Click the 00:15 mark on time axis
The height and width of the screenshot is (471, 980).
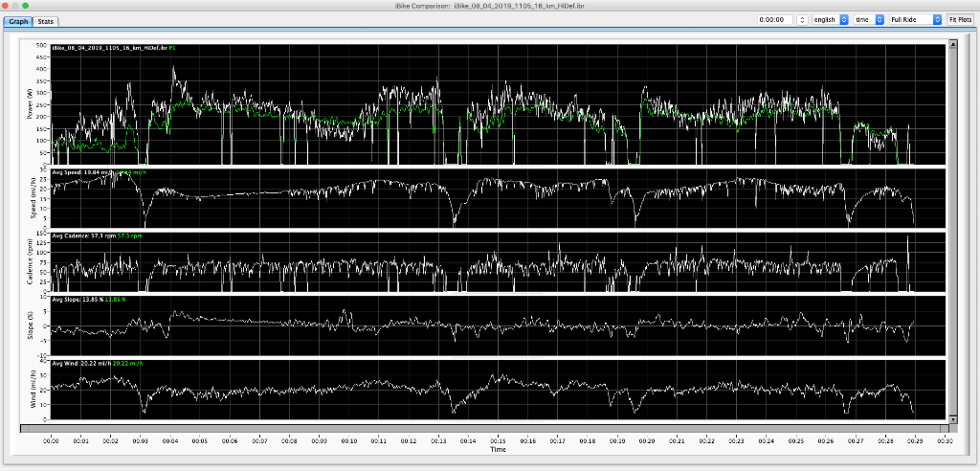pos(498,440)
